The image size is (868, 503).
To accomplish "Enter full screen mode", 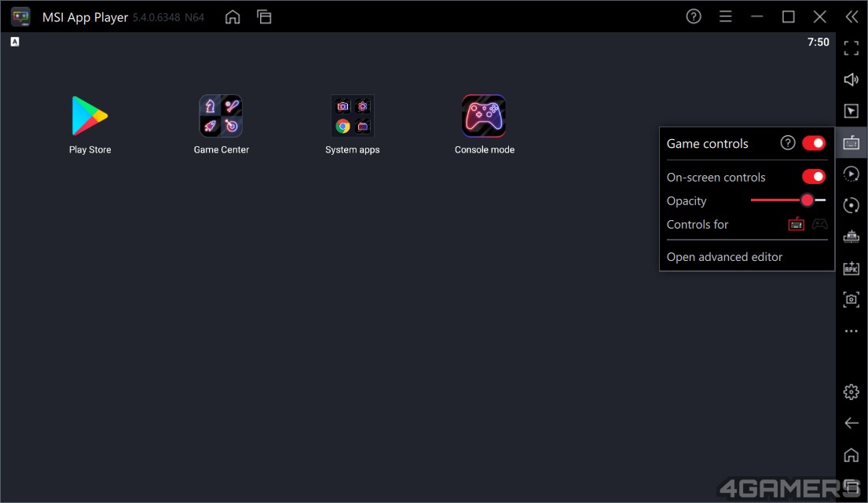I will (852, 48).
